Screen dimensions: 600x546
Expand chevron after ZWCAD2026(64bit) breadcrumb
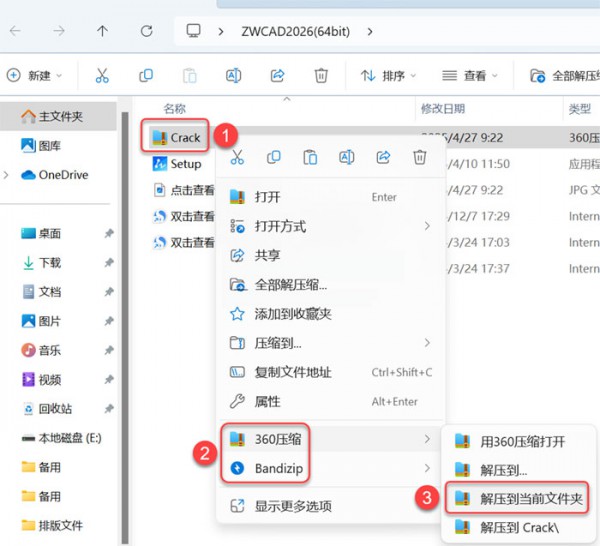pyautogui.click(x=370, y=31)
